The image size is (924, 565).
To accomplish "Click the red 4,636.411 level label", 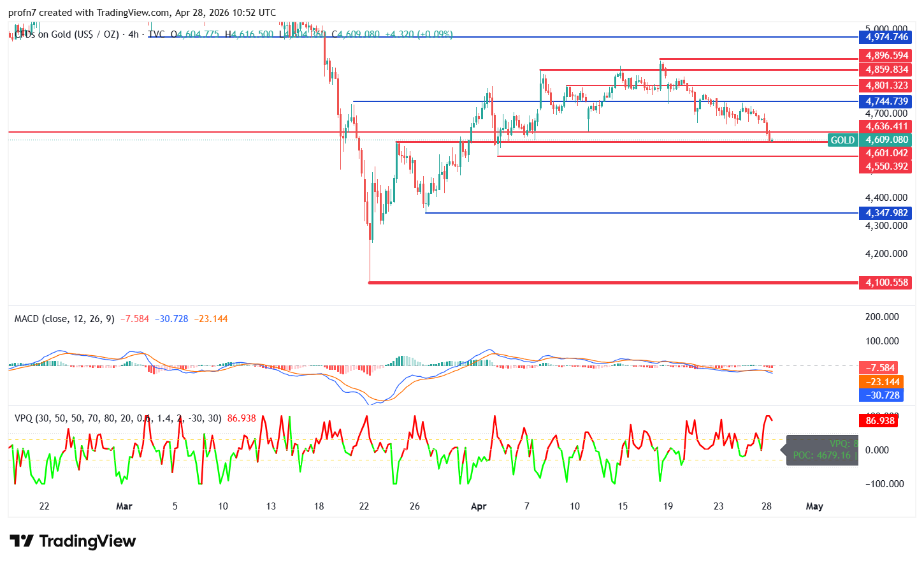I will pos(886,126).
